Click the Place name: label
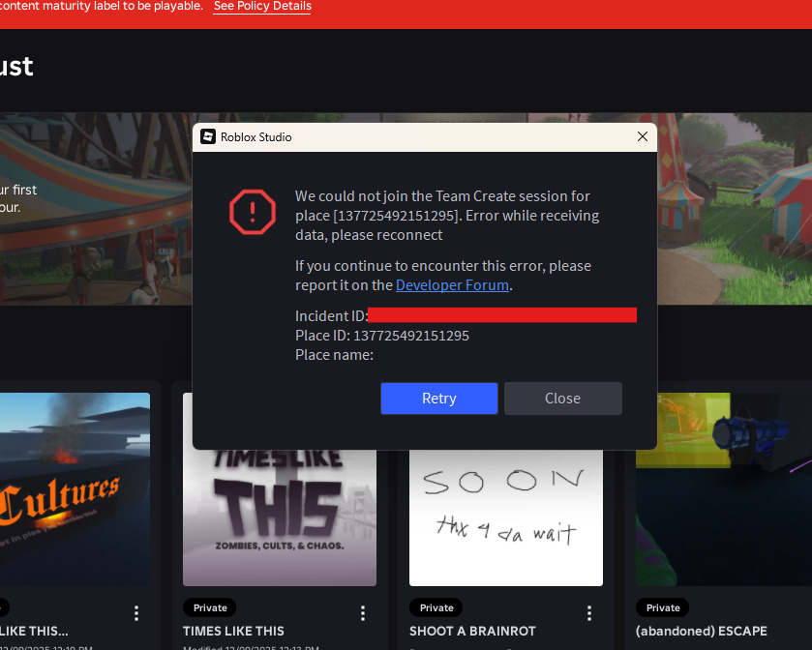This screenshot has height=650, width=812. tap(334, 355)
